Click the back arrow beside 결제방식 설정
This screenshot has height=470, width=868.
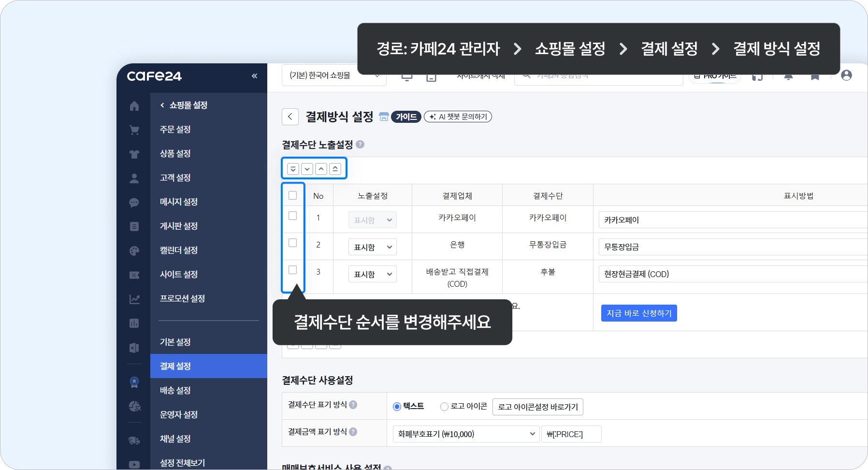tap(290, 117)
